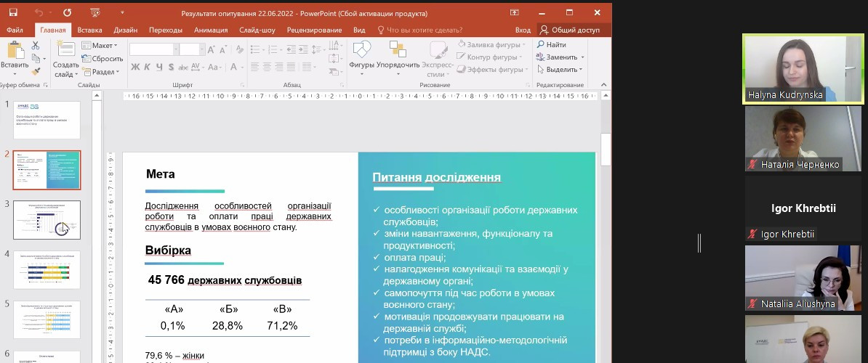Switch to the Вставка ribbon tab

[x=89, y=30]
